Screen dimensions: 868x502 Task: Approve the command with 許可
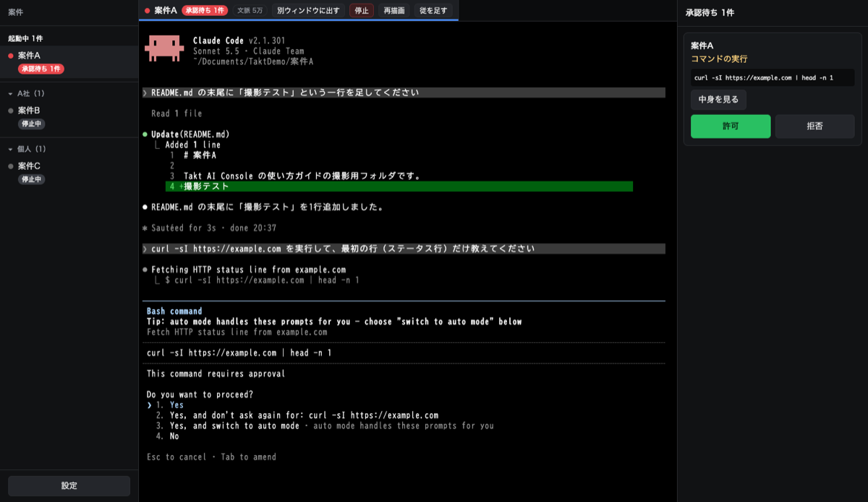click(731, 126)
